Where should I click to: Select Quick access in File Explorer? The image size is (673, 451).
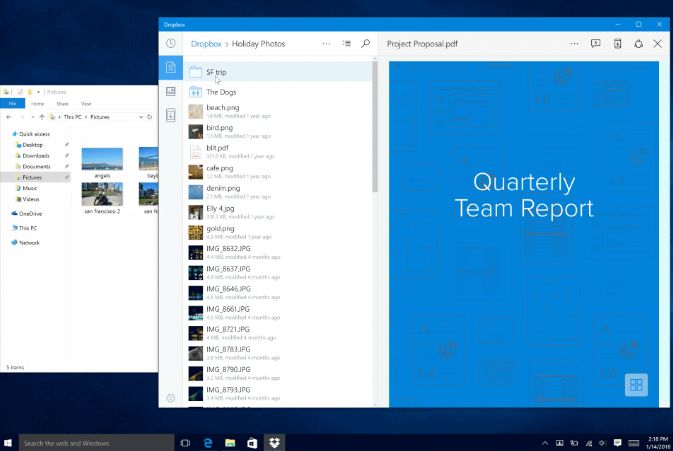point(31,134)
